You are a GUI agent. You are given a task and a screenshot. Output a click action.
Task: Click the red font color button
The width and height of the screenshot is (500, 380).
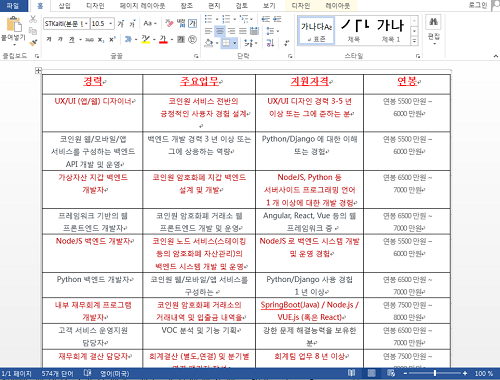tap(163, 39)
